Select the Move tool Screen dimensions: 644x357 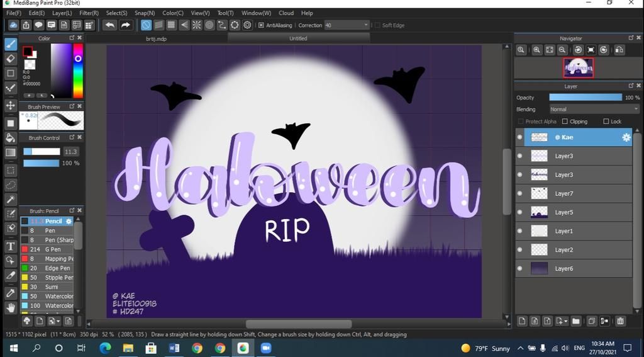coord(11,105)
